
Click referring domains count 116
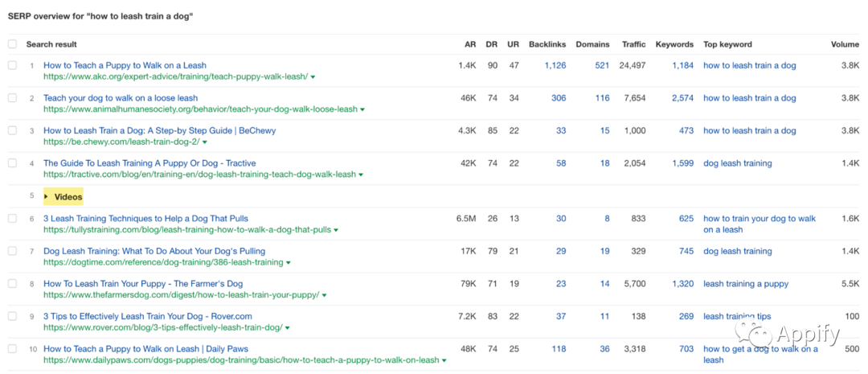(x=602, y=98)
